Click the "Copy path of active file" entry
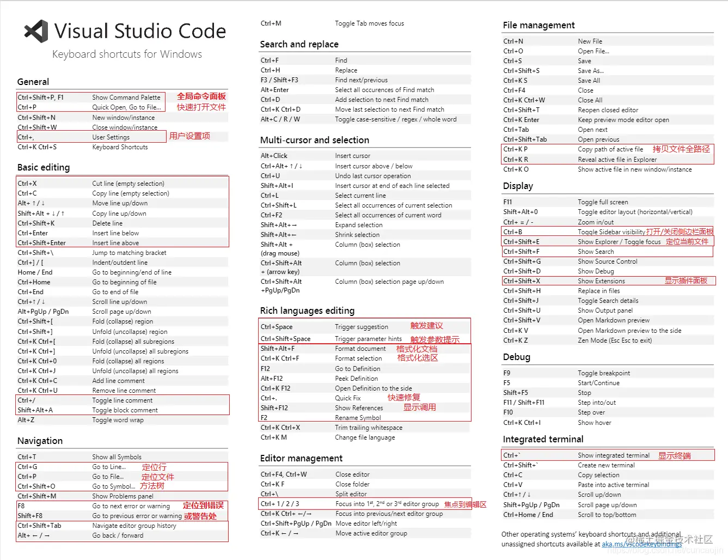Viewport: 728px width, 560px height. [x=611, y=149]
